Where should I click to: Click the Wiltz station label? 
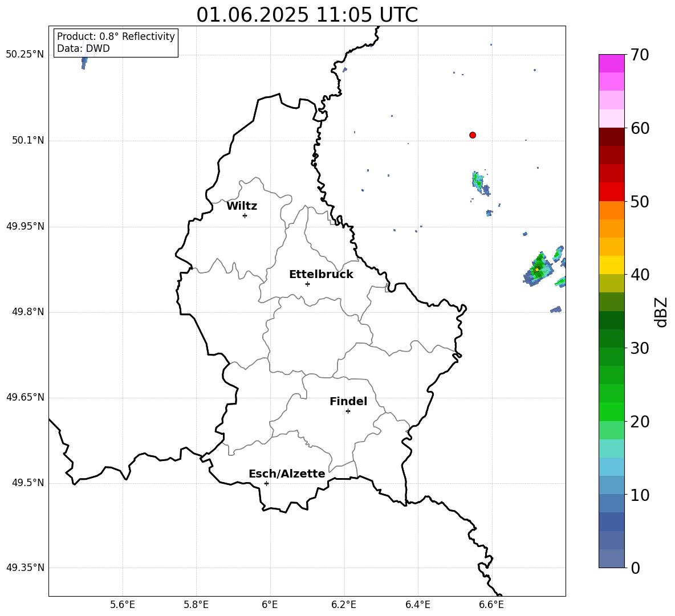tap(242, 206)
